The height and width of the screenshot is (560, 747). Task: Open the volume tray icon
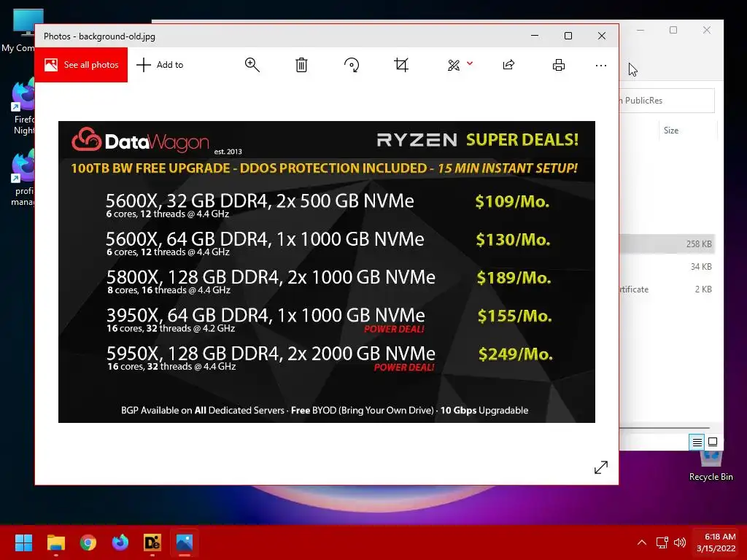tap(680, 542)
